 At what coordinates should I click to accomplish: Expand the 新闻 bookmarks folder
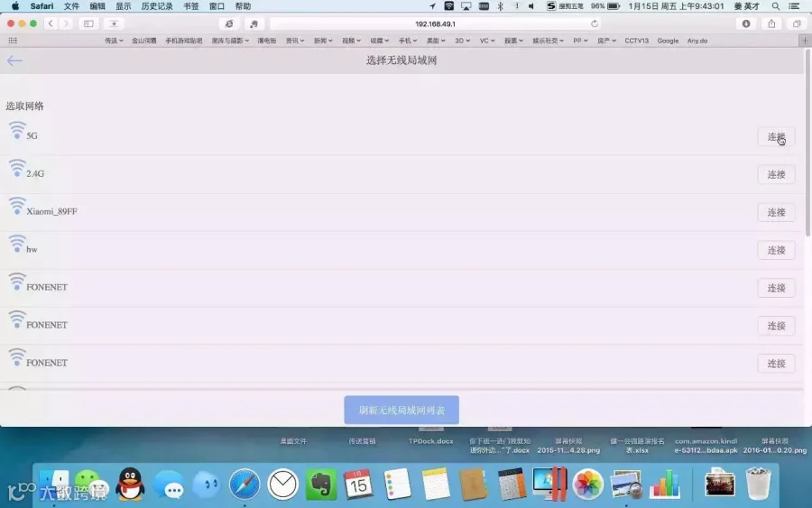(323, 41)
